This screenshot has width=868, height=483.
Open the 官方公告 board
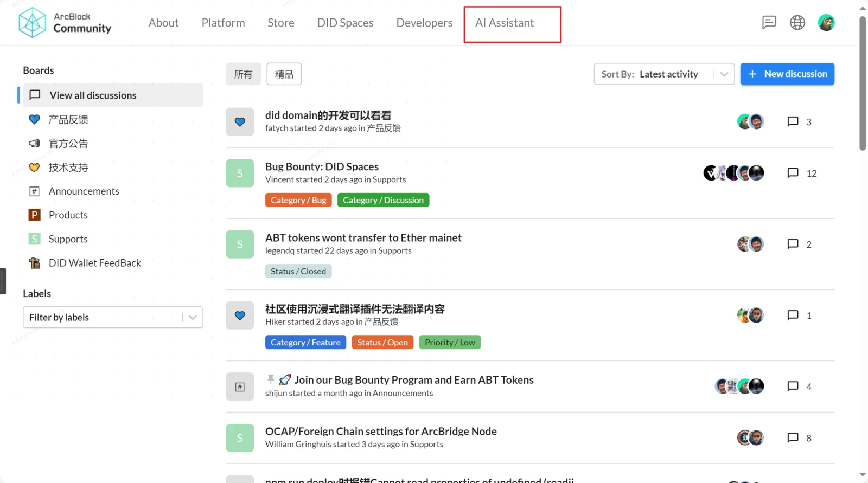pos(68,144)
